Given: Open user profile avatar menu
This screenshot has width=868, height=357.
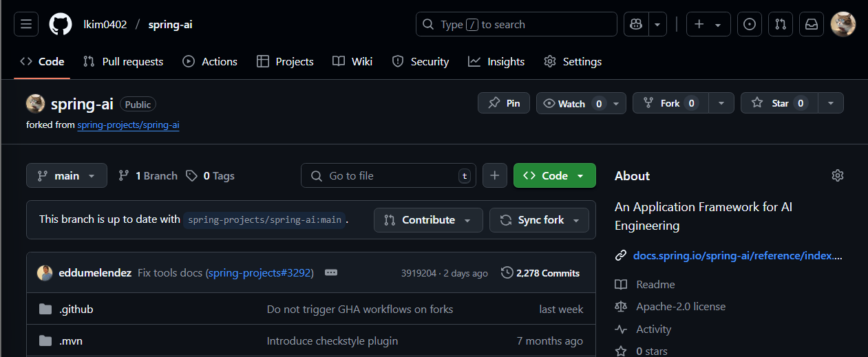Looking at the screenshot, I should pyautogui.click(x=843, y=24).
